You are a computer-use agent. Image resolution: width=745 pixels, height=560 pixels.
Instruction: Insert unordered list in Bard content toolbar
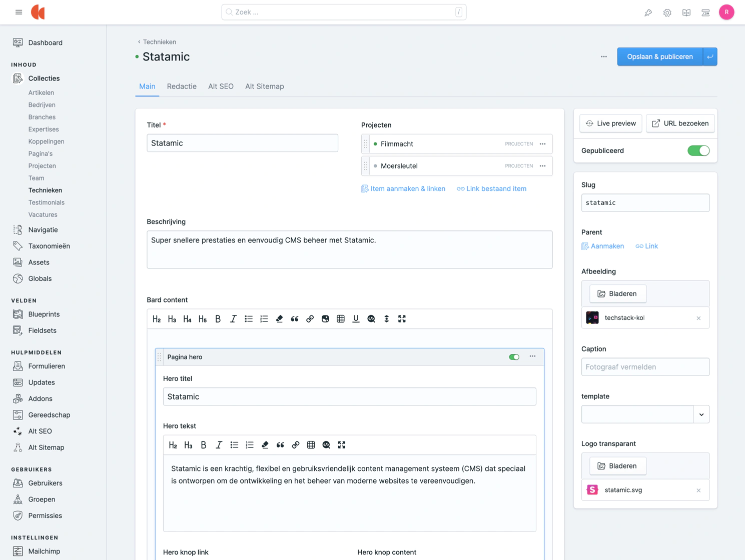point(249,319)
